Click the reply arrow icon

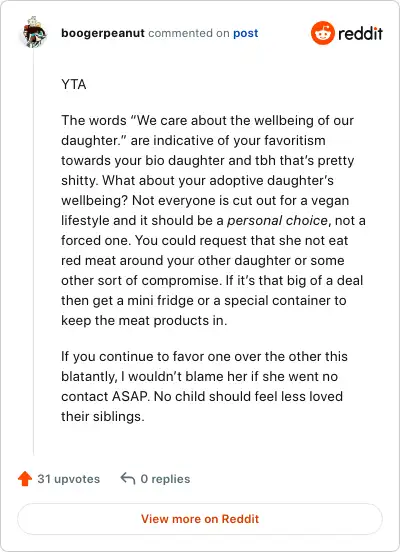click(x=128, y=479)
